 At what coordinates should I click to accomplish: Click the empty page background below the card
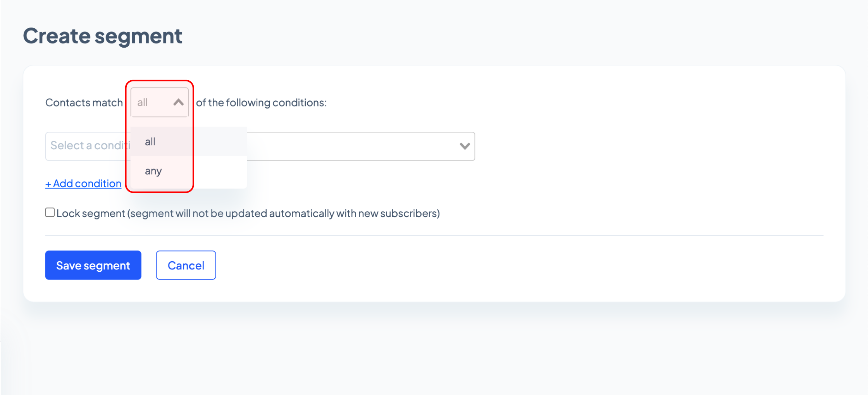pos(434,349)
